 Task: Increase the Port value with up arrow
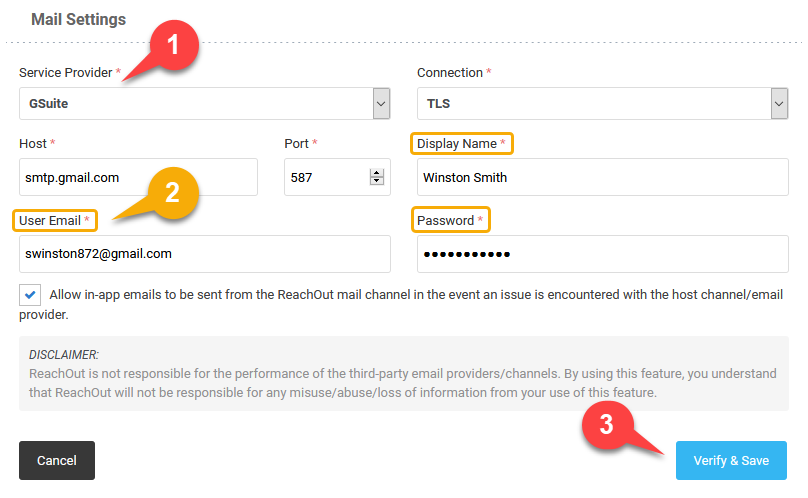point(377,173)
